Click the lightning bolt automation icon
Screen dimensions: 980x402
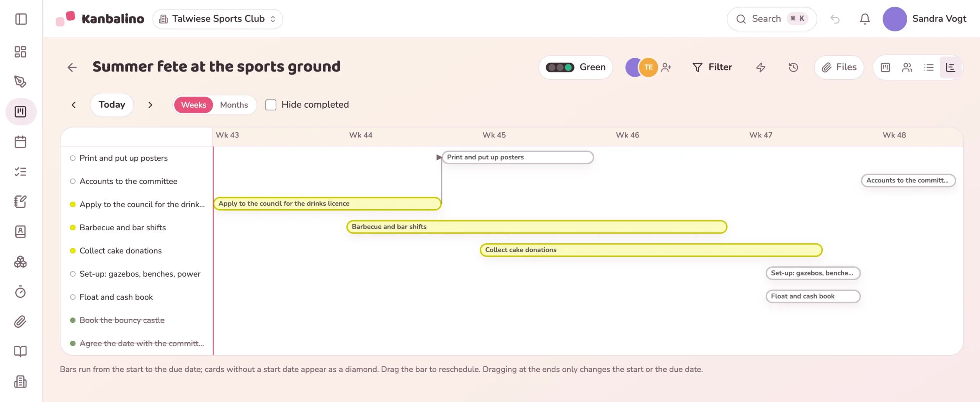pos(761,67)
